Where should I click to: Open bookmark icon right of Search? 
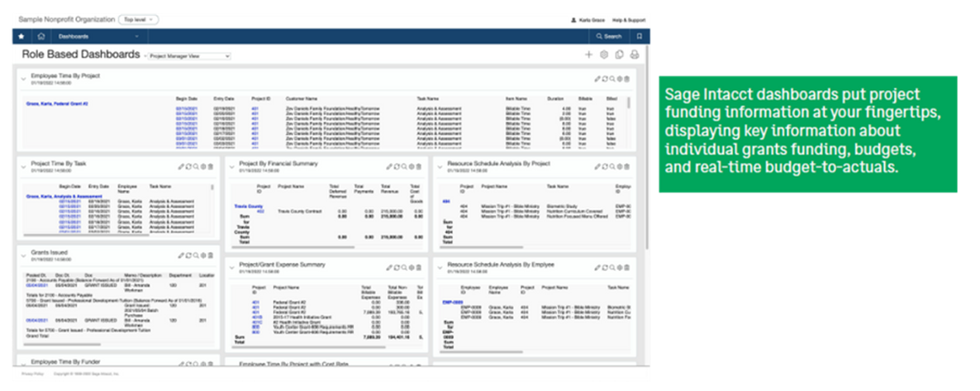(640, 36)
